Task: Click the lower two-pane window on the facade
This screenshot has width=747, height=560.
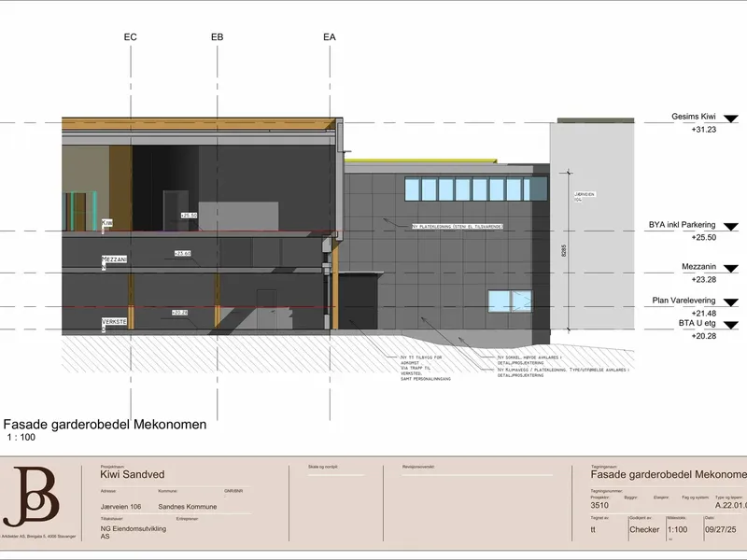Action: tap(510, 301)
